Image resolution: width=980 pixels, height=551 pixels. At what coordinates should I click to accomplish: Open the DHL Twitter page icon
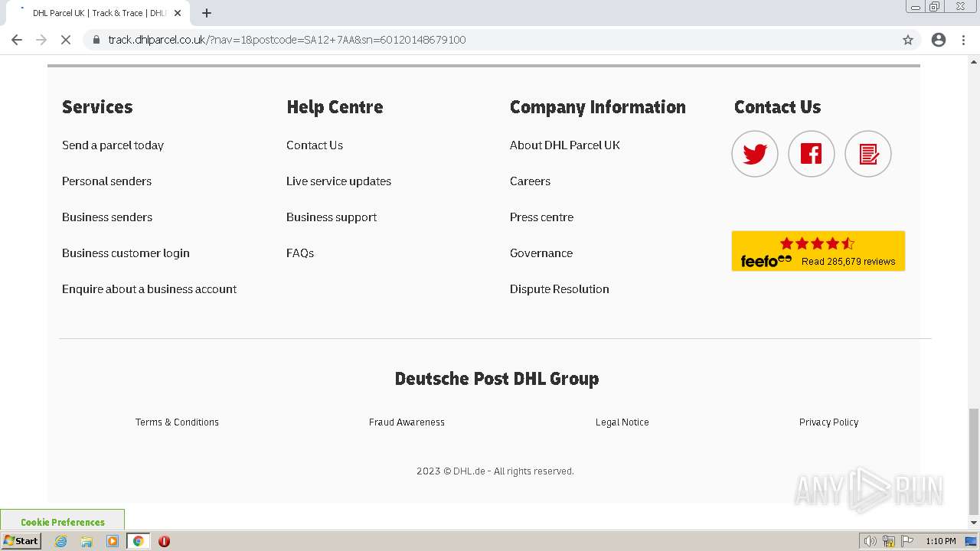point(755,154)
